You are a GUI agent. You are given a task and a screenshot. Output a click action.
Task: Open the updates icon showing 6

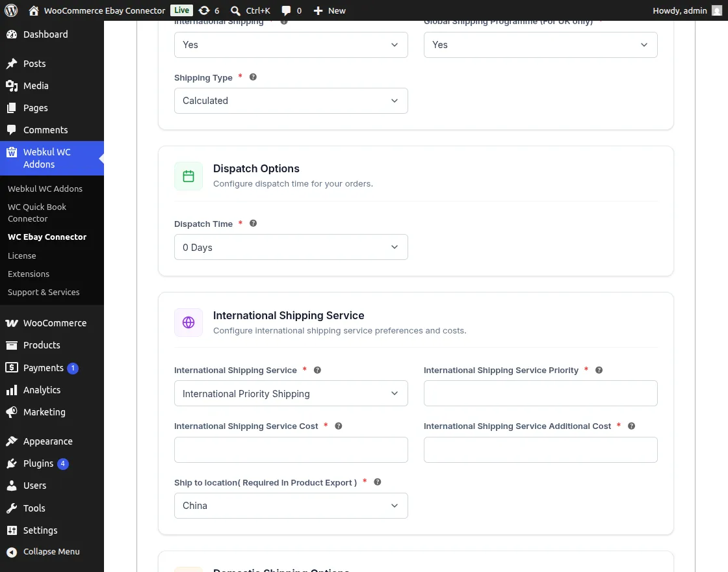tap(204, 10)
